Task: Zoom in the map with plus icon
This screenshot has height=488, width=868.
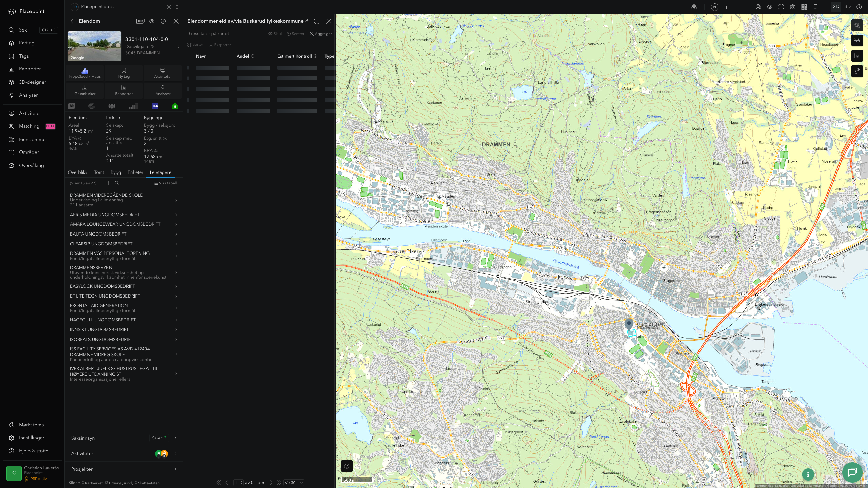Action: click(x=726, y=7)
